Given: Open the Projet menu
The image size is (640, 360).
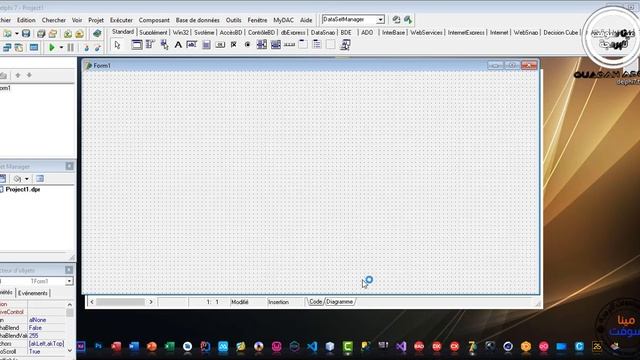Looking at the screenshot, I should [x=96, y=20].
